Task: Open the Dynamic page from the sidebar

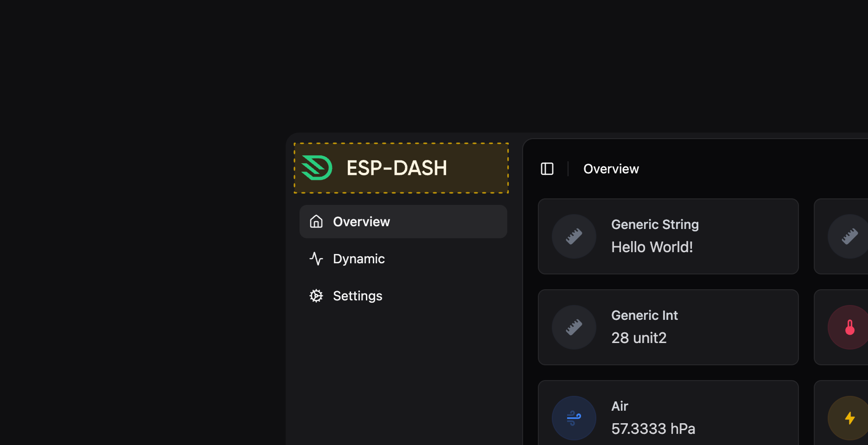Action: (358, 259)
